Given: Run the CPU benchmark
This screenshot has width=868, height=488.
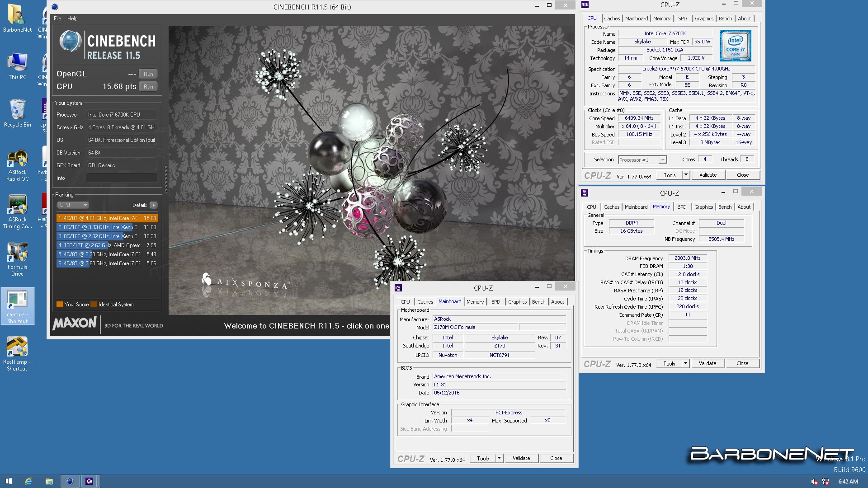Looking at the screenshot, I should click(x=148, y=86).
